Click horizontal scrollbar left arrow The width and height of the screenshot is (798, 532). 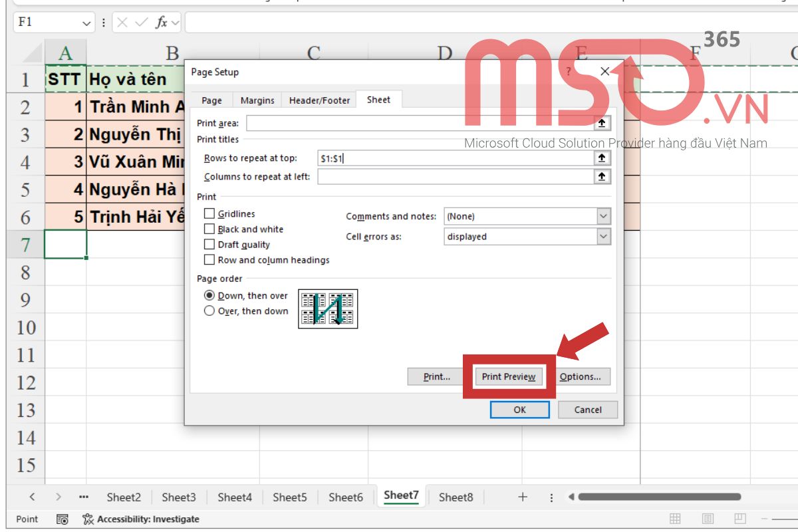click(x=570, y=497)
